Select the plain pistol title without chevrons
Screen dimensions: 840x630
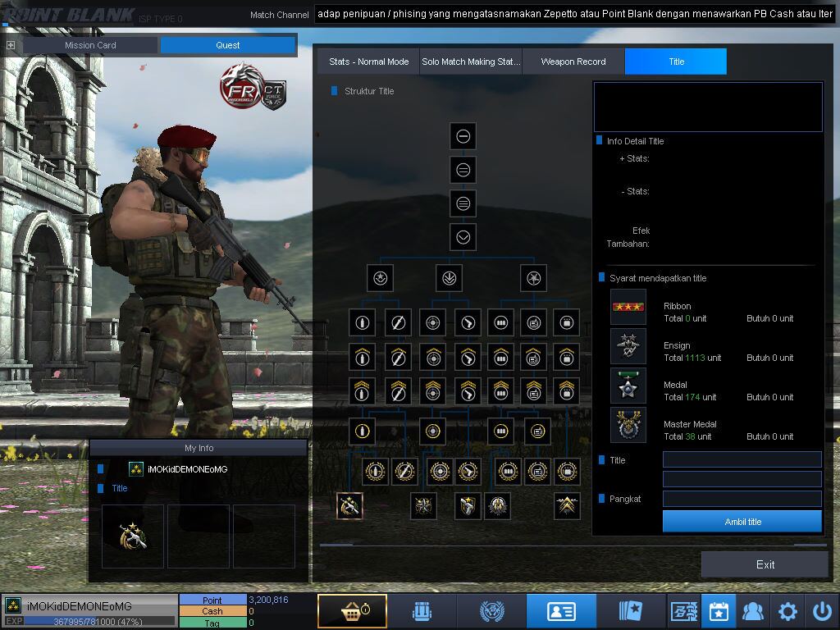468,322
